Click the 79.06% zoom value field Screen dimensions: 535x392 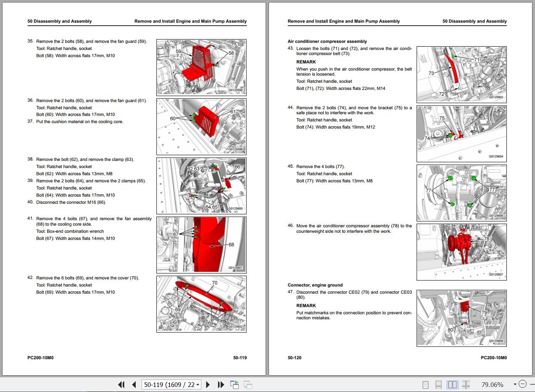coord(492,384)
